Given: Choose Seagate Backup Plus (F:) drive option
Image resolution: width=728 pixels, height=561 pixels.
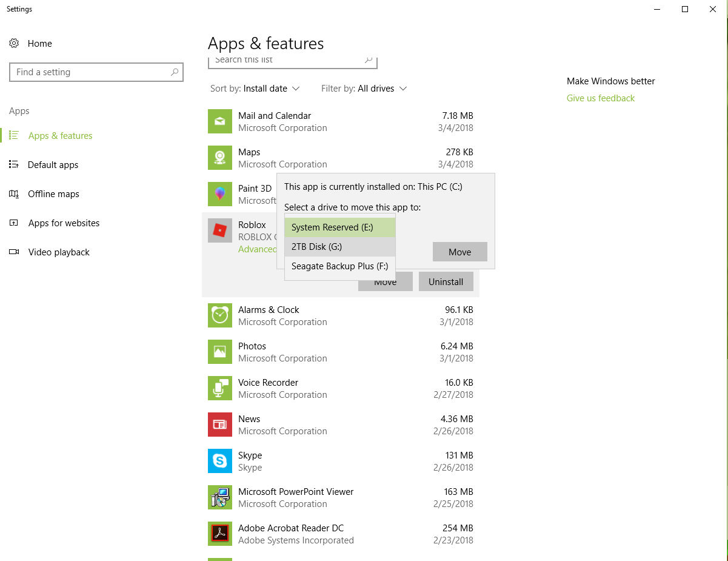Looking at the screenshot, I should (340, 266).
